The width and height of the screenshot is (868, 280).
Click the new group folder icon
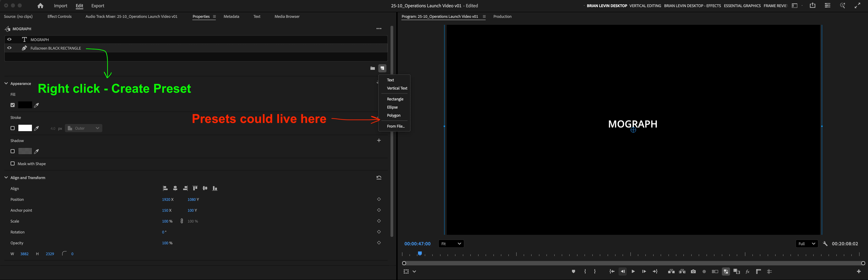click(372, 68)
